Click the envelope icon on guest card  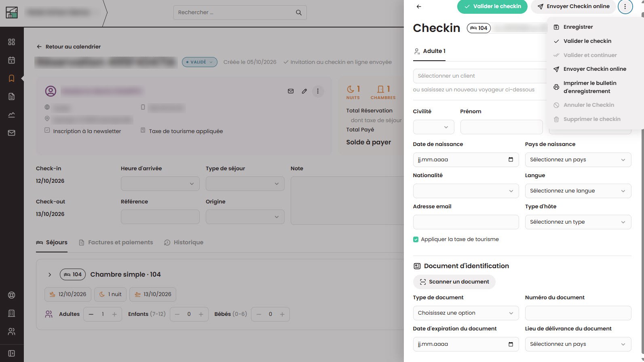291,91
